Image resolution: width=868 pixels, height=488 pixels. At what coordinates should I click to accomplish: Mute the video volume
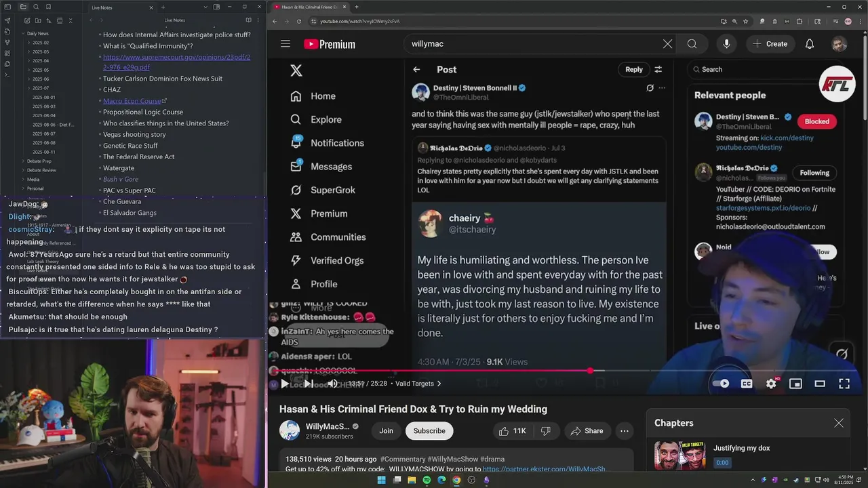coord(332,384)
